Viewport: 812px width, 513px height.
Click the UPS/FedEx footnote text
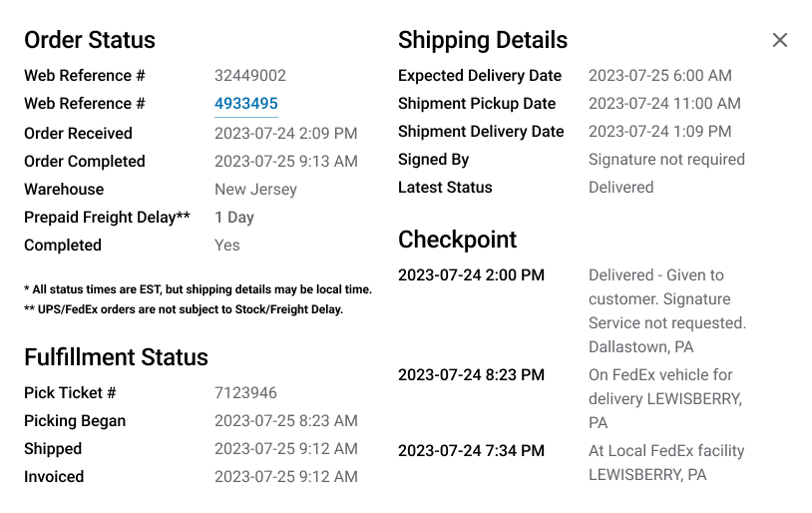click(x=184, y=309)
